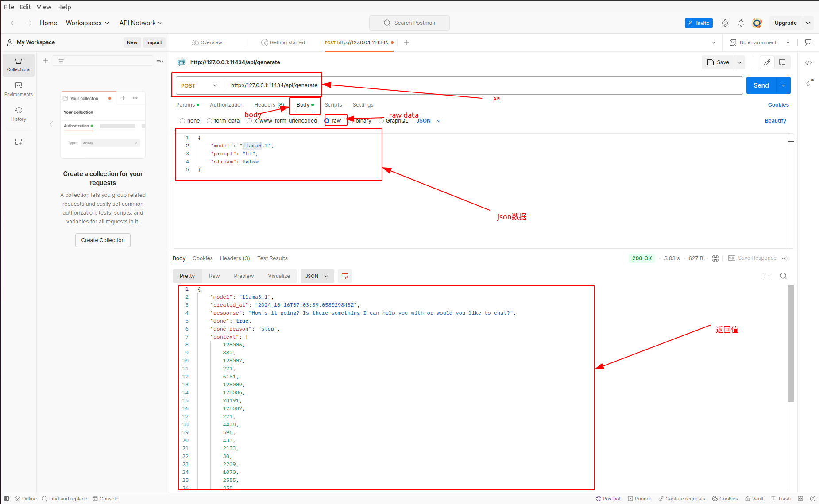Expand the Upgrade dropdown arrow

pyautogui.click(x=808, y=23)
